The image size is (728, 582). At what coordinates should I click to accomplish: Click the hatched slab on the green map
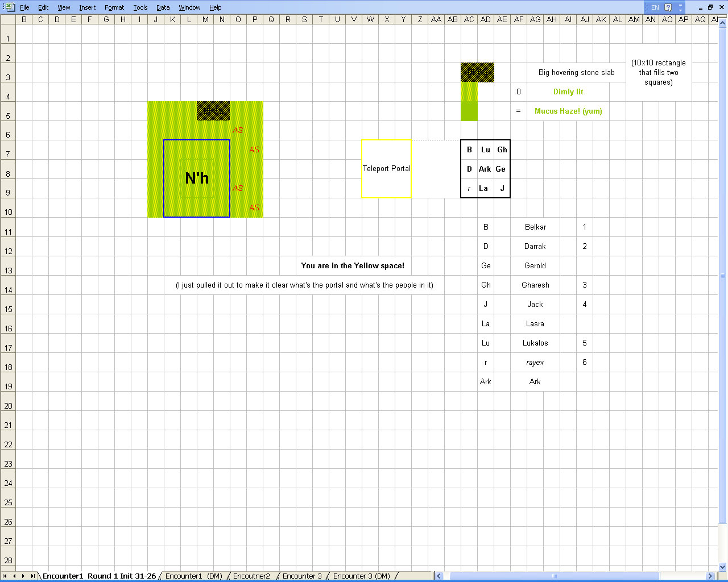point(213,111)
